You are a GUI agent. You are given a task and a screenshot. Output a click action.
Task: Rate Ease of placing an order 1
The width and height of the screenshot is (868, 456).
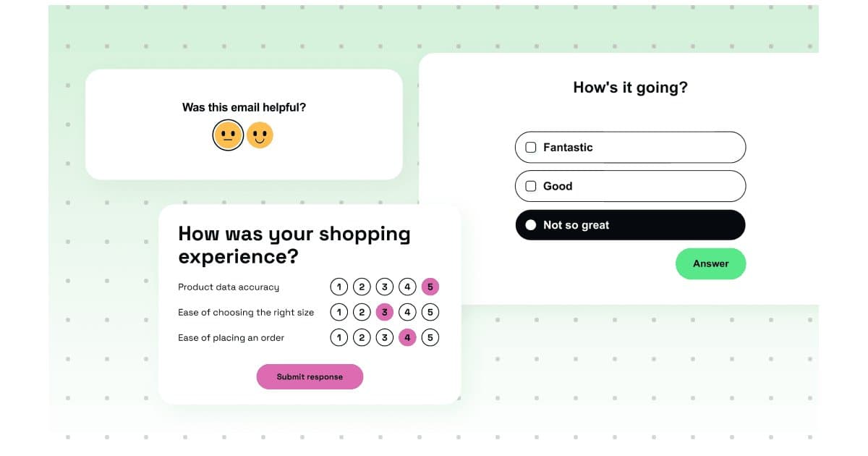tap(339, 338)
